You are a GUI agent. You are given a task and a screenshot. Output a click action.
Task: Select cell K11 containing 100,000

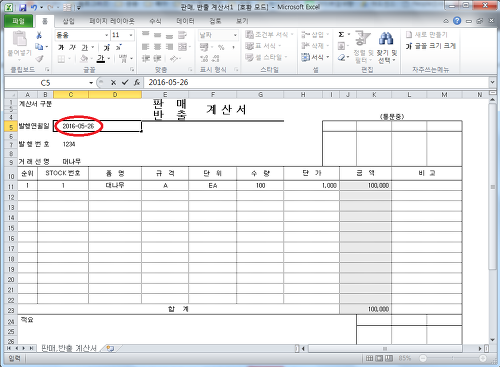[365, 186]
